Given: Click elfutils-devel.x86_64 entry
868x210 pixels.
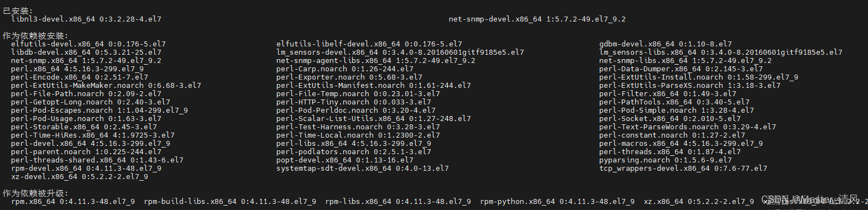Looking at the screenshot, I should click(88, 44).
